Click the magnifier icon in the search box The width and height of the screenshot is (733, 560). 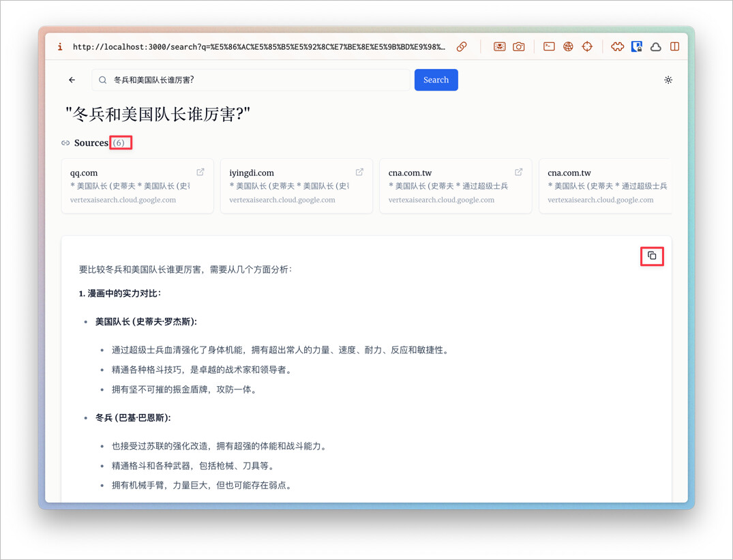coord(103,80)
